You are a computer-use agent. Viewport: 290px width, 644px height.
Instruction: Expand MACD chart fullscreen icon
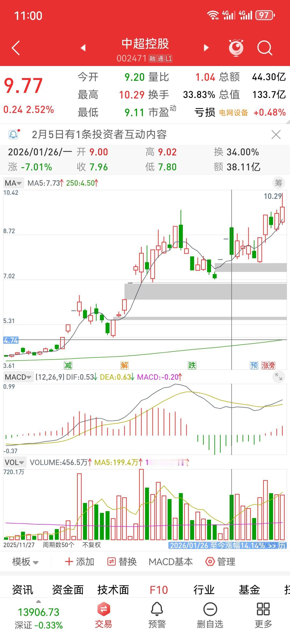click(x=279, y=377)
